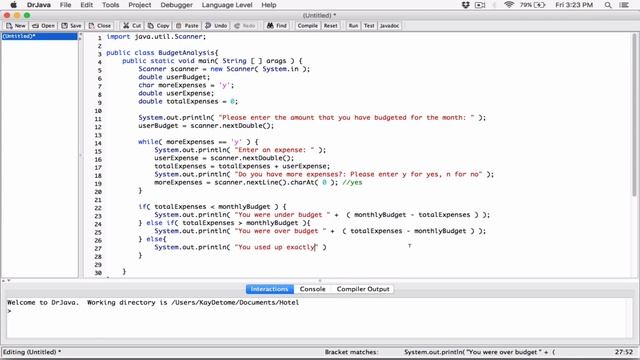Click the 'userBudget = scanner.nextDouble();' line
This screenshot has height=360, width=640.
(x=206, y=125)
